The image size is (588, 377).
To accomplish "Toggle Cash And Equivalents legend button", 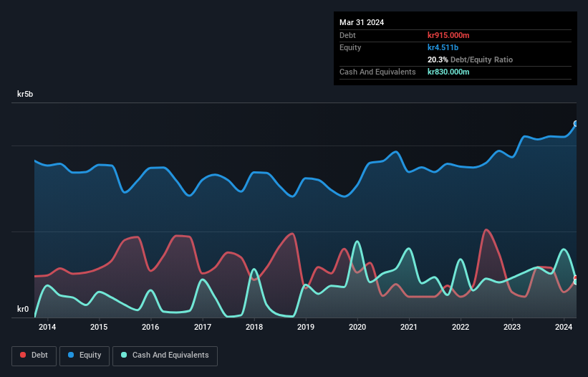I will coord(165,355).
